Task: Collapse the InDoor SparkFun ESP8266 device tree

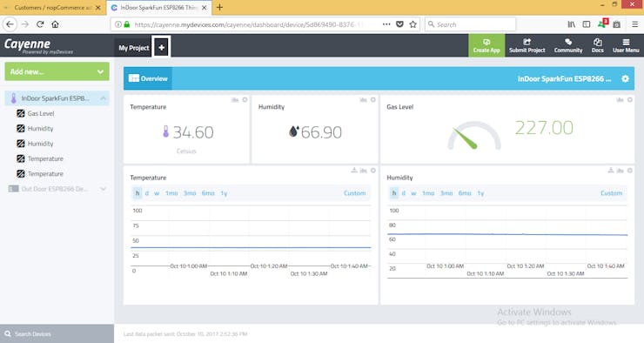Action: click(103, 98)
